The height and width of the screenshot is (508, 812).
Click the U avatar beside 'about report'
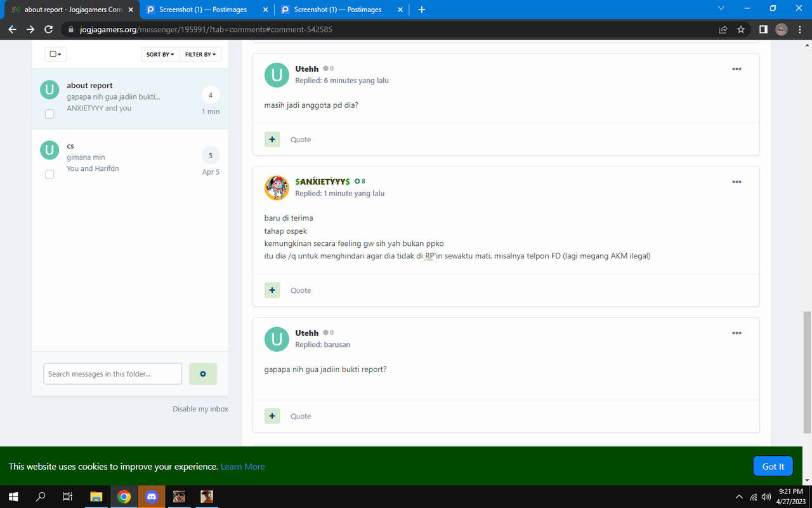pyautogui.click(x=49, y=90)
